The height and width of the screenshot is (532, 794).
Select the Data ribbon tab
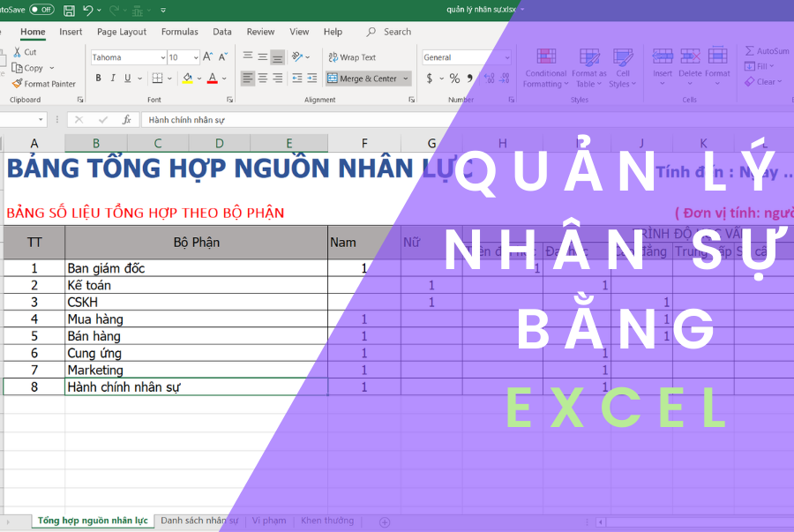click(x=221, y=32)
